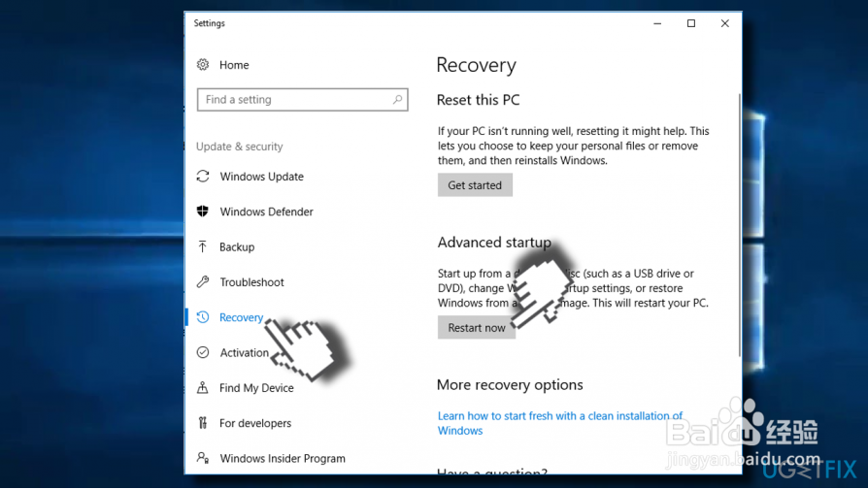The width and height of the screenshot is (868, 489).
Task: Select the Recovery menu item
Action: (x=241, y=317)
